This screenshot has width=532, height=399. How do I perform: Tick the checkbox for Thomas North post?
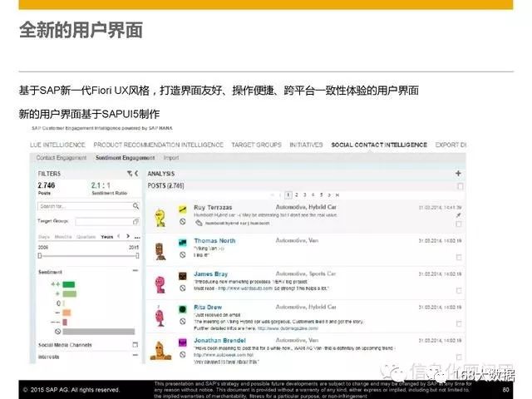[459, 257]
